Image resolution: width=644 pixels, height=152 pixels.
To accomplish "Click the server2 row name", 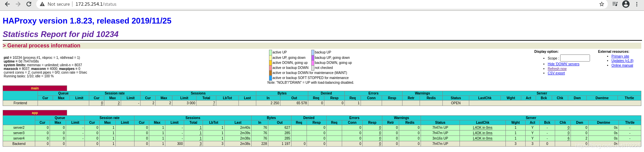I will tap(19, 127).
